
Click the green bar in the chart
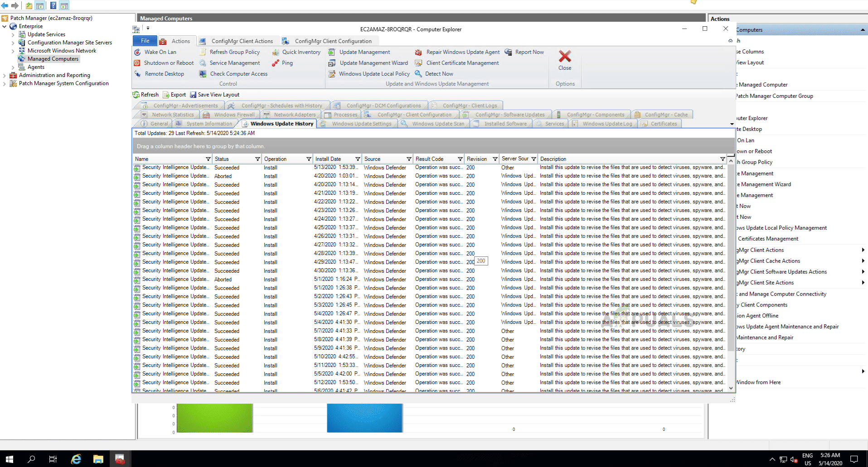coord(214,418)
